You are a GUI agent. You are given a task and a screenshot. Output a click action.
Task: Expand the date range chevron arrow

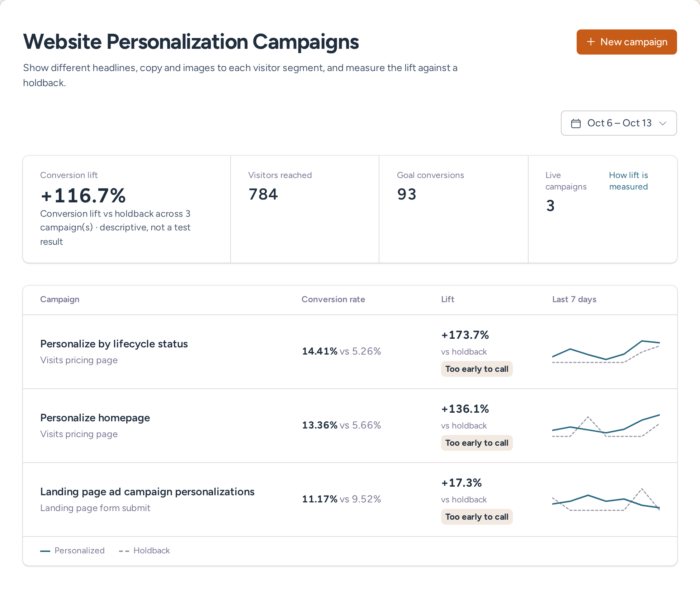click(663, 123)
